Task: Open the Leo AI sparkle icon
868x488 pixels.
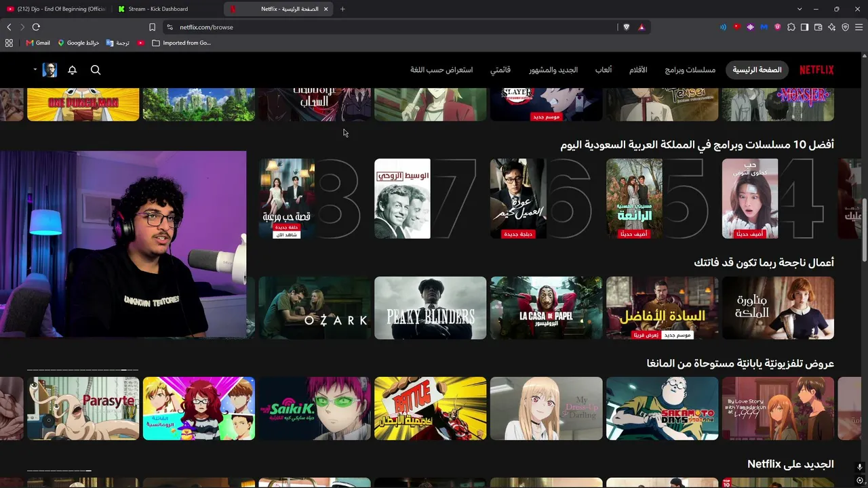Action: 831,27
